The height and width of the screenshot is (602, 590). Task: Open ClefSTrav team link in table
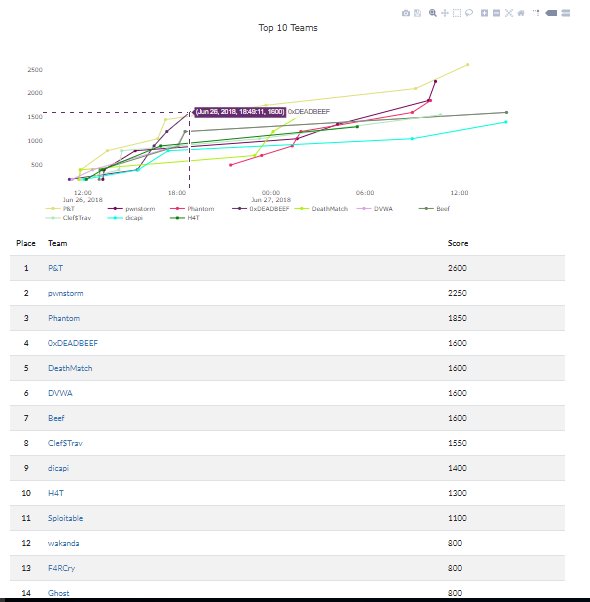click(65, 443)
